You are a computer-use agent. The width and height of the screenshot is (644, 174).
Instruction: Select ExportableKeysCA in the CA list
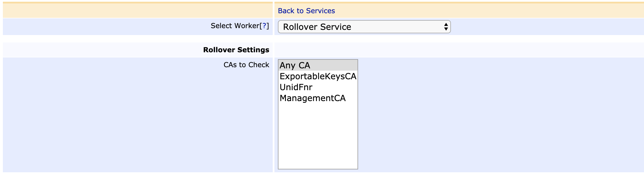318,76
